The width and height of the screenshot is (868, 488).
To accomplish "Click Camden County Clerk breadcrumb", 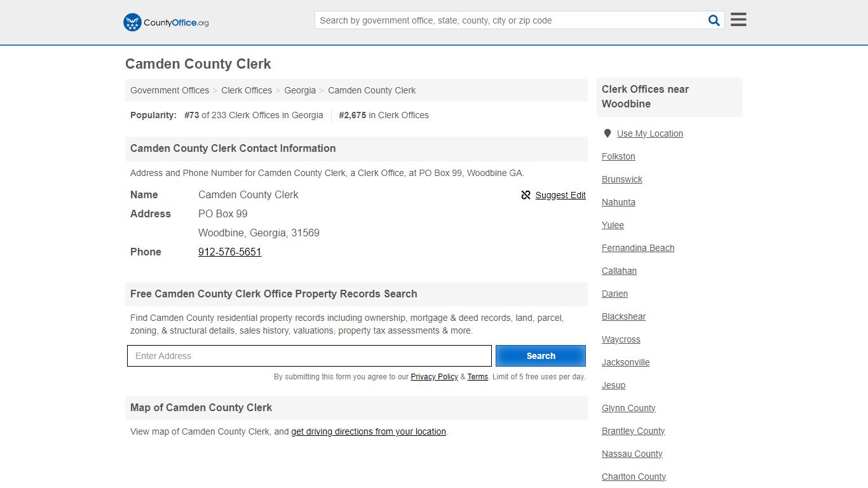I will (372, 90).
